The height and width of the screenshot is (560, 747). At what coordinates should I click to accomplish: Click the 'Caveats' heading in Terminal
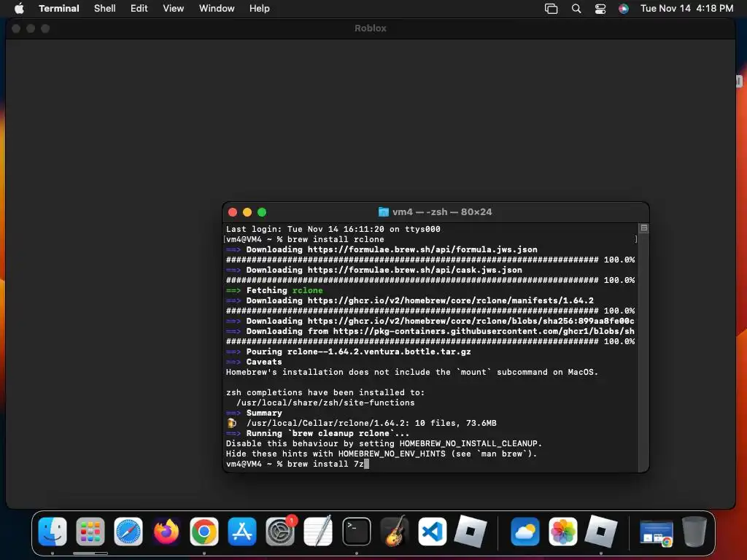tap(264, 362)
